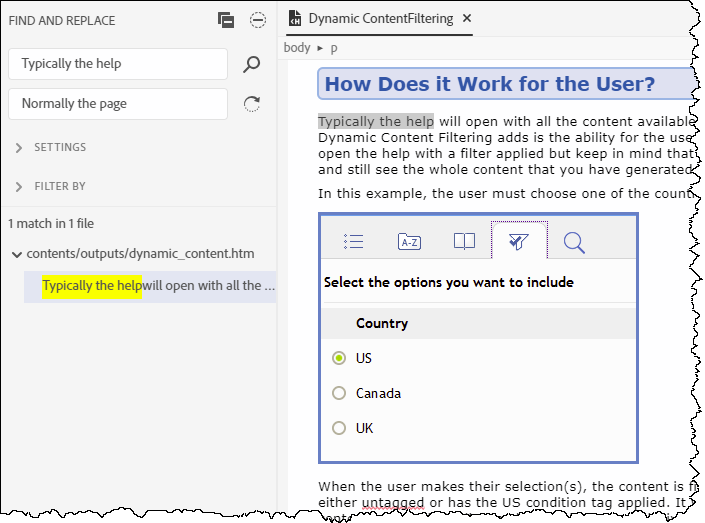Click the 'p' breadcrumb element

click(334, 47)
